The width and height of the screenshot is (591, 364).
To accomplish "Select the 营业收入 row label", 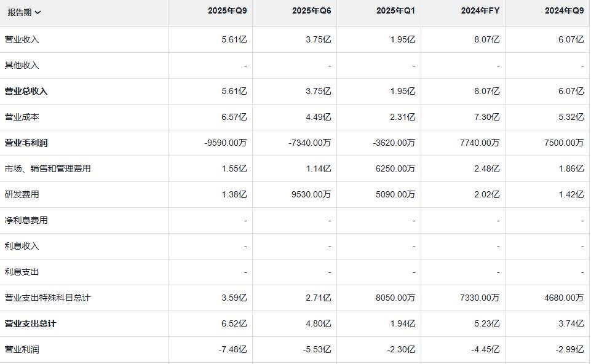I will 22,39.
